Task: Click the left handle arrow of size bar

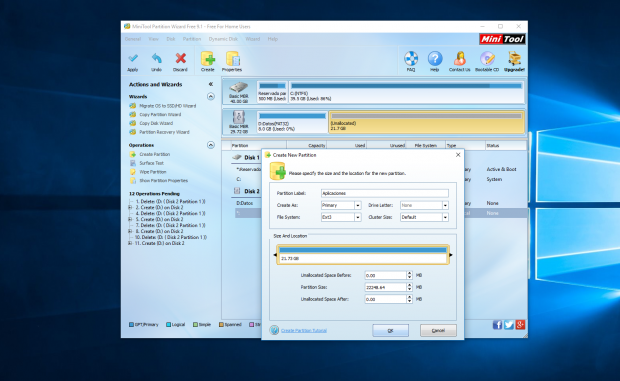Action: (x=275, y=255)
